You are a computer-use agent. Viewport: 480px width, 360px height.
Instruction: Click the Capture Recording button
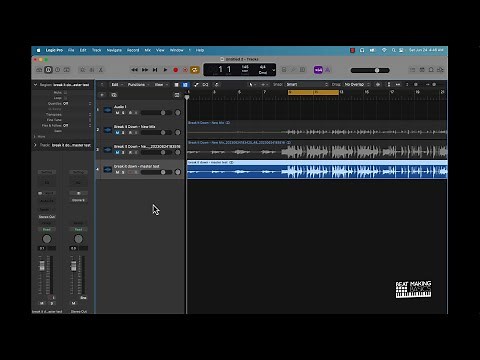click(x=185, y=70)
